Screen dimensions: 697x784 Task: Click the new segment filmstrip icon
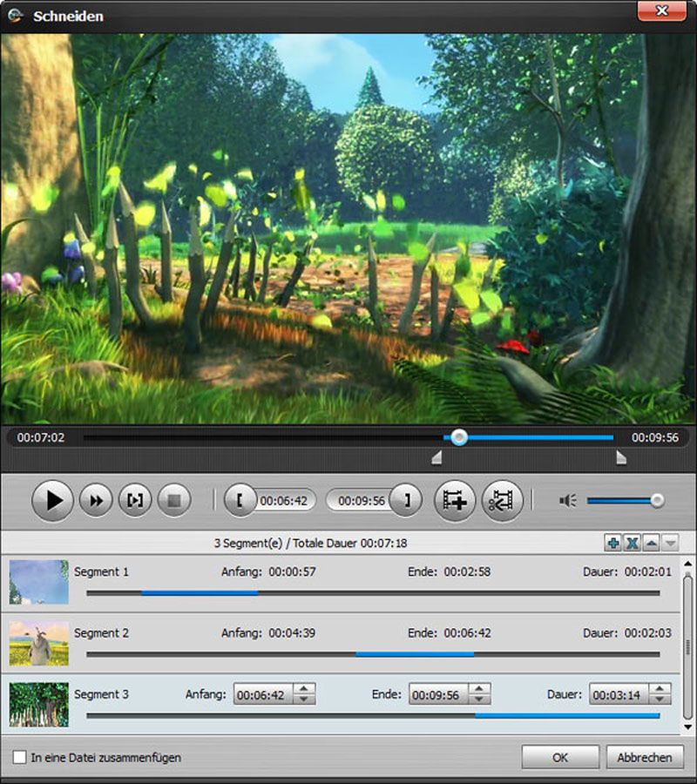click(455, 500)
